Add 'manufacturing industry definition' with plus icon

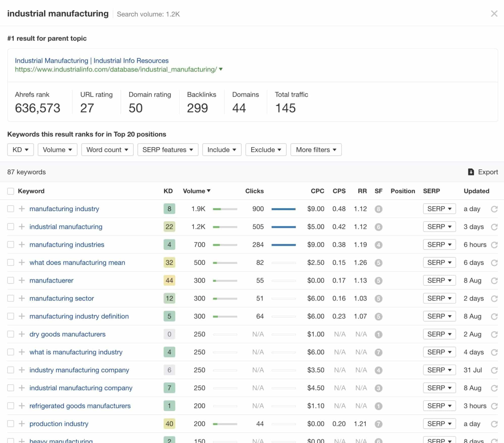[x=22, y=316]
